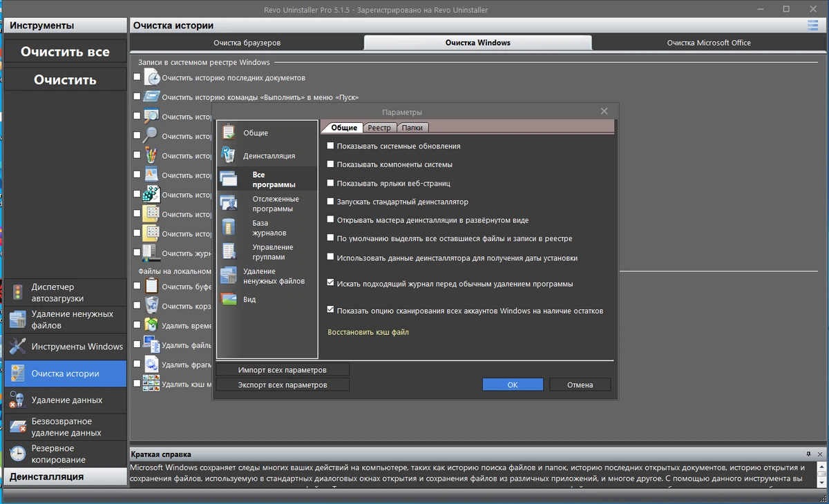Open the hamburger menu icon at top right

coord(812,26)
